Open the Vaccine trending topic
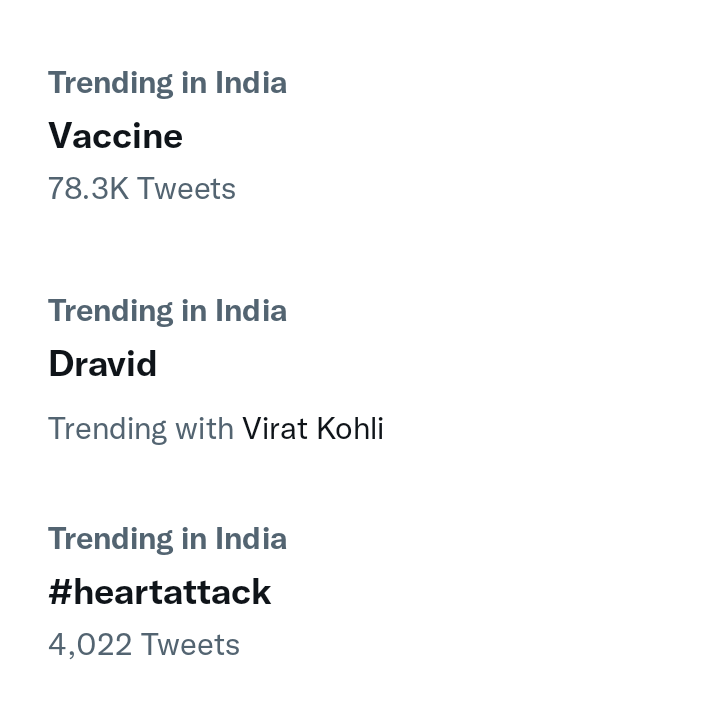 115,136
